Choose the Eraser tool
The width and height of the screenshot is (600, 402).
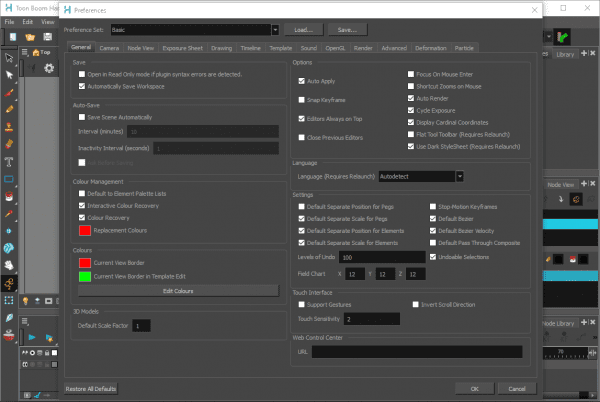click(9, 144)
